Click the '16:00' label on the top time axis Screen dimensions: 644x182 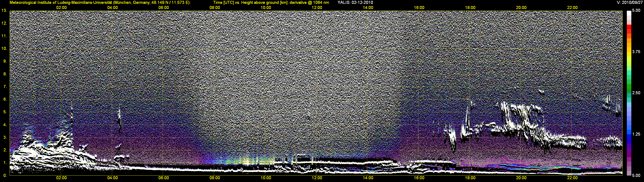pyautogui.click(x=419, y=8)
